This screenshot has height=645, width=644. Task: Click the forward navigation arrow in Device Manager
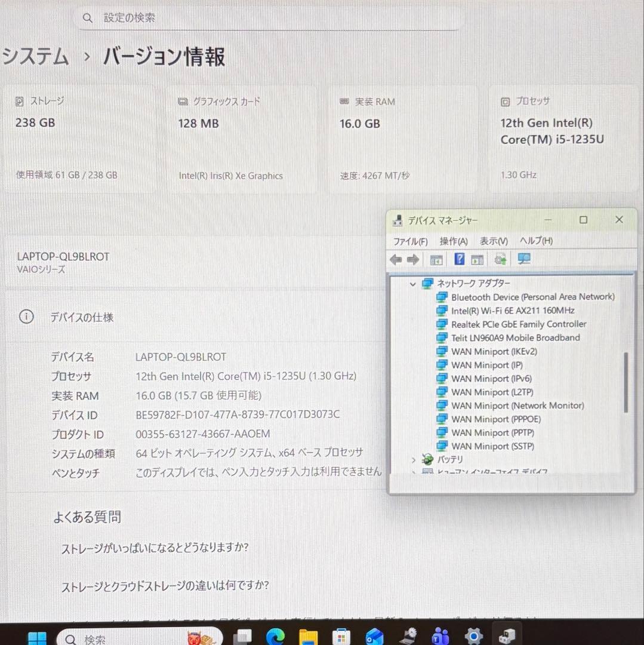coord(413,259)
